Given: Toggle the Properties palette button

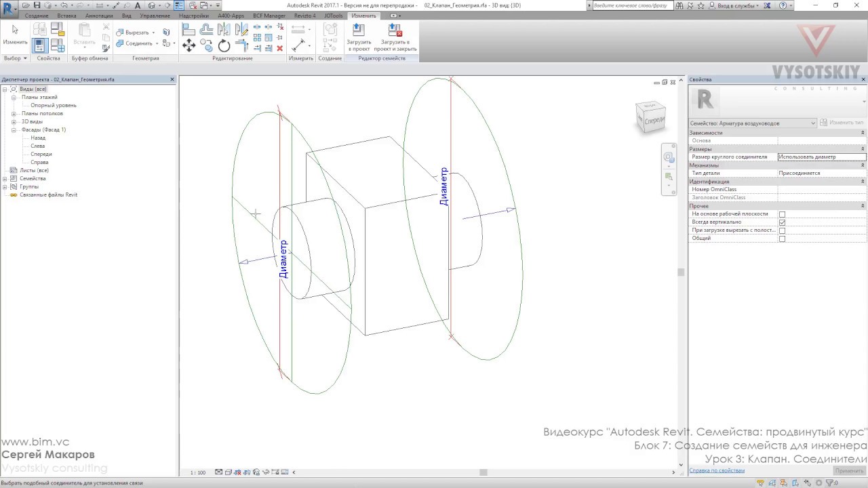Looking at the screenshot, I should tap(39, 45).
